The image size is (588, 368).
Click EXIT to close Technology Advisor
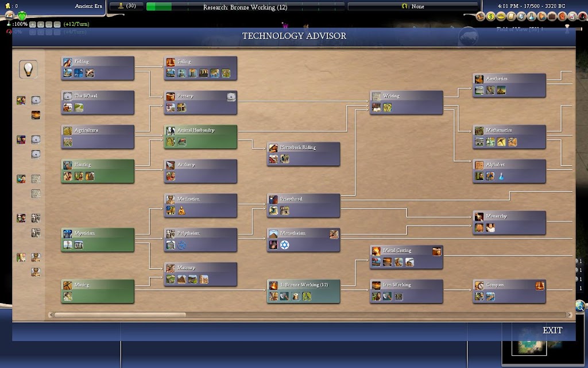pyautogui.click(x=552, y=331)
